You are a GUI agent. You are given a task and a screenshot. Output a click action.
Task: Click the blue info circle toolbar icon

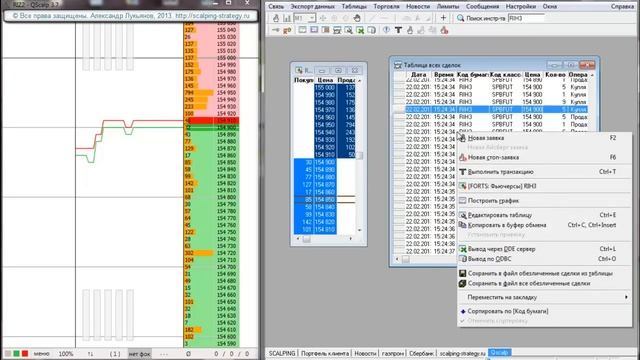click(x=386, y=30)
